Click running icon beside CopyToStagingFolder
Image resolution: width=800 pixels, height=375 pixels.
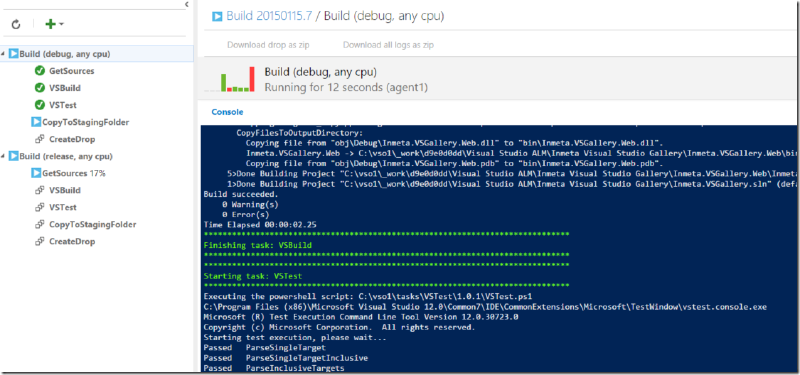(x=36, y=122)
